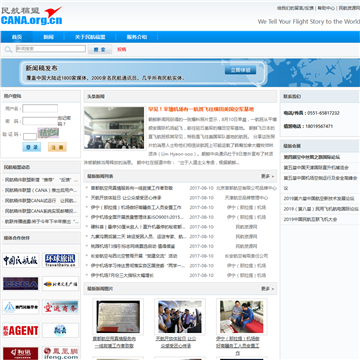The height and width of the screenshot is (360, 360).
Task: Click the banner's blue try-now button
Action: click(240, 70)
